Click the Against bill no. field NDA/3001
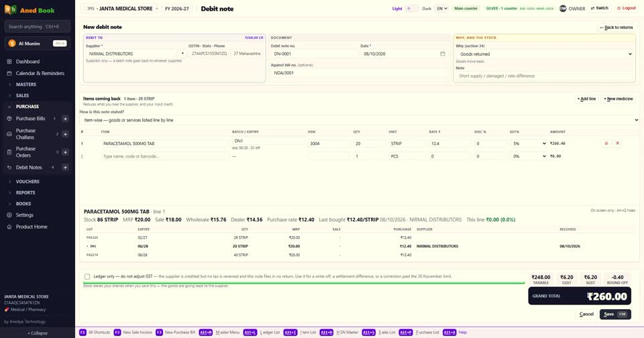 pyautogui.click(x=360, y=73)
